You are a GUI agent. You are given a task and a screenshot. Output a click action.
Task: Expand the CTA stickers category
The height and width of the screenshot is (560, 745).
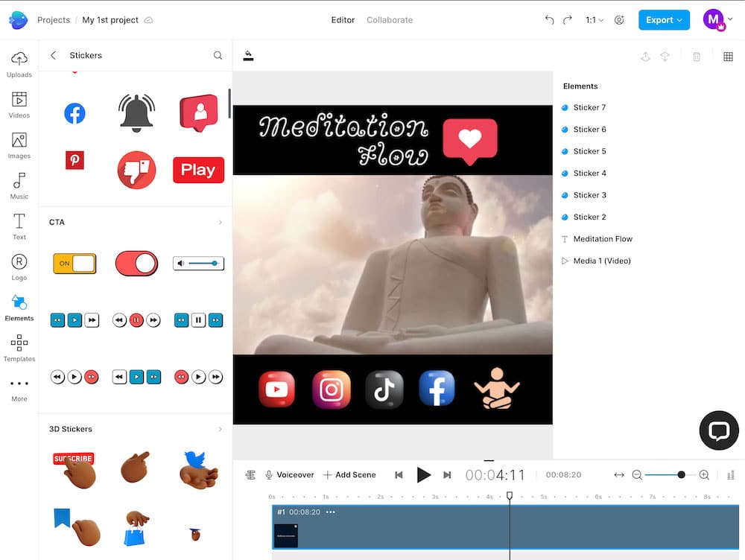click(x=220, y=223)
